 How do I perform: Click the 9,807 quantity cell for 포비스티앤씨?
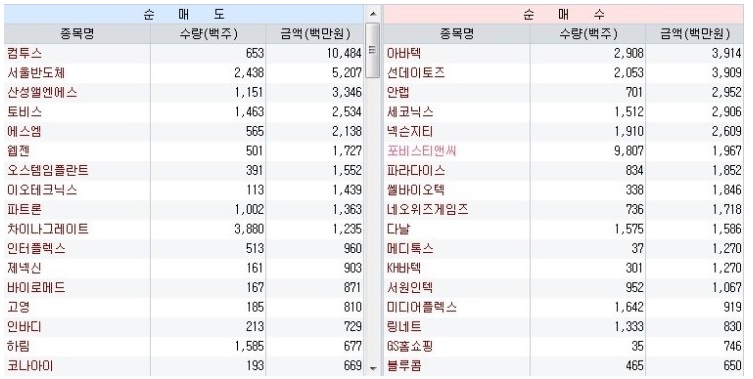point(629,151)
